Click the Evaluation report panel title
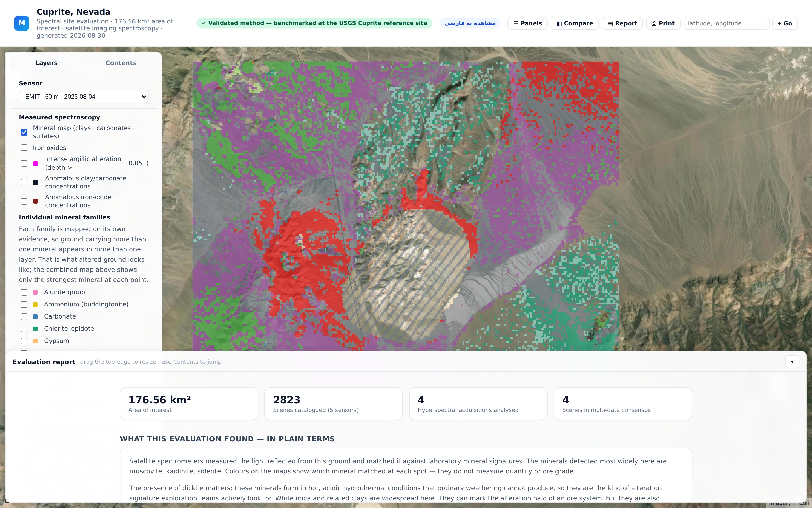This screenshot has width=812, height=508. click(44, 362)
